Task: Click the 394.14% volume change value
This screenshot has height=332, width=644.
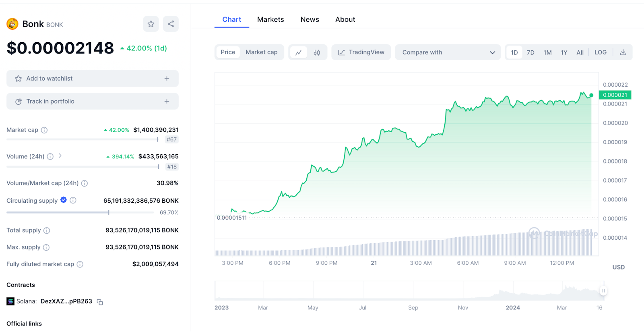Action: point(120,157)
